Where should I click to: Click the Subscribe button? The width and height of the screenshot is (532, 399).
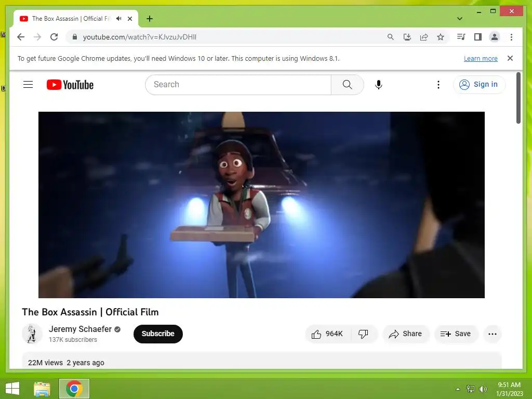coord(158,334)
